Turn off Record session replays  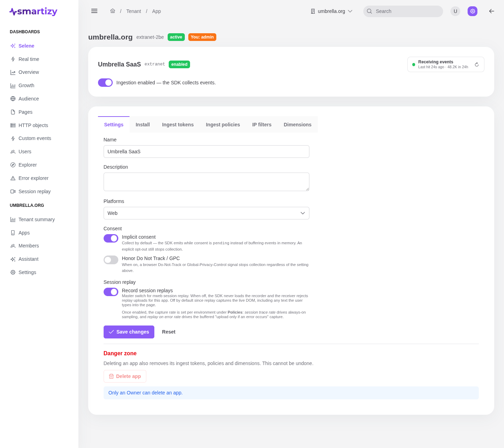click(x=111, y=292)
